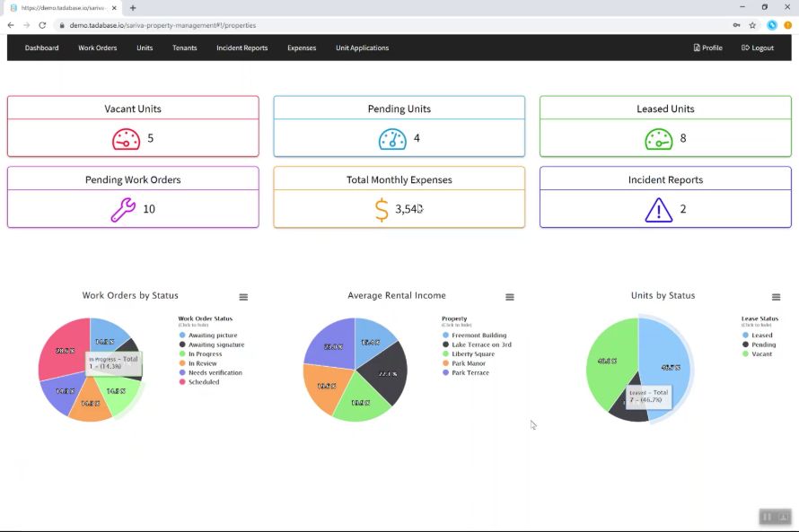Image resolution: width=799 pixels, height=532 pixels.
Task: Toggle In Review legend entry
Action: coord(198,363)
